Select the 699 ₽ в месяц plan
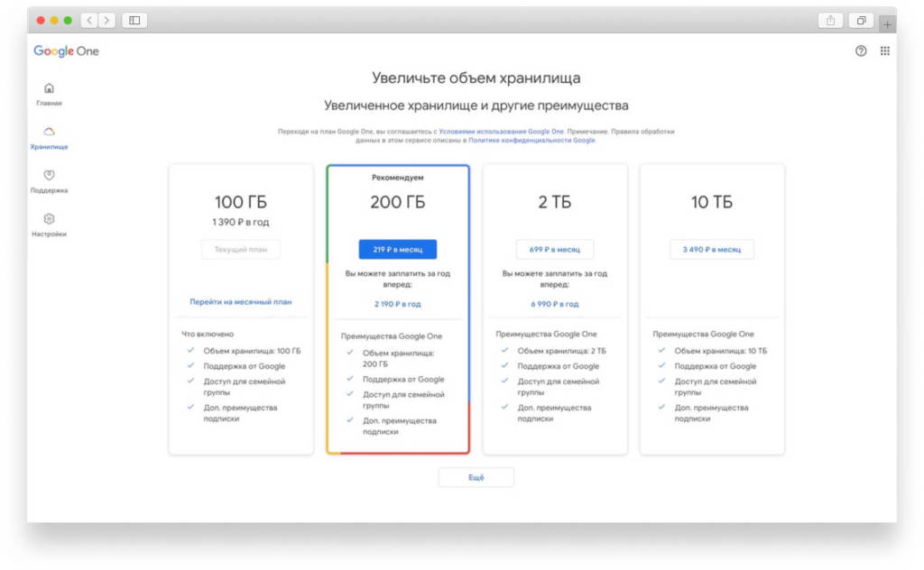Image resolution: width=924 pixels, height=570 pixels. [554, 249]
